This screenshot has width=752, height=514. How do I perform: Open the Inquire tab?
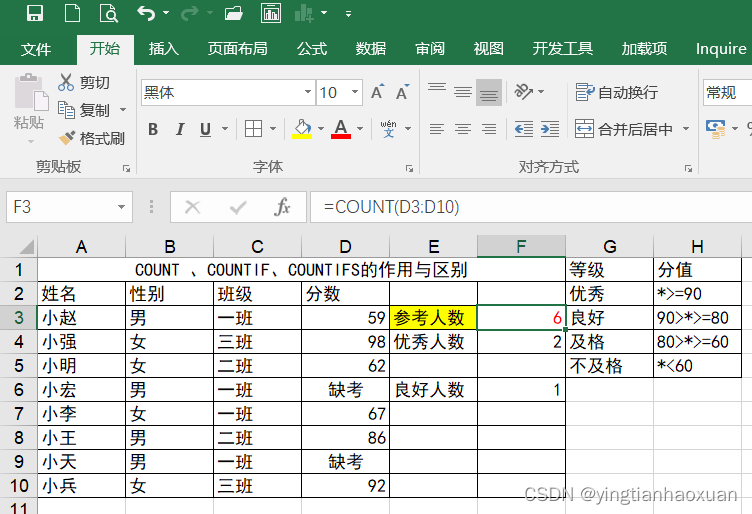[721, 48]
